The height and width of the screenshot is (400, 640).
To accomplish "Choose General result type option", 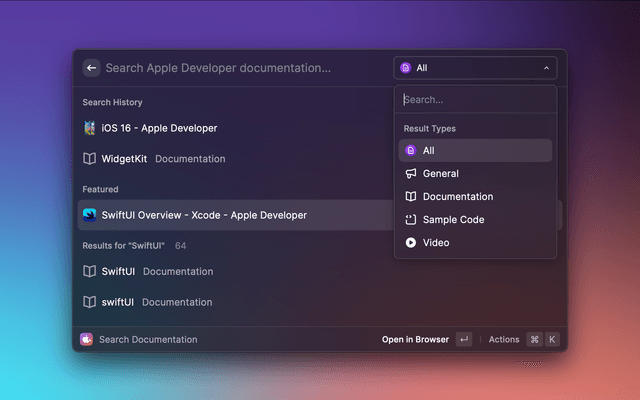I will coord(441,174).
